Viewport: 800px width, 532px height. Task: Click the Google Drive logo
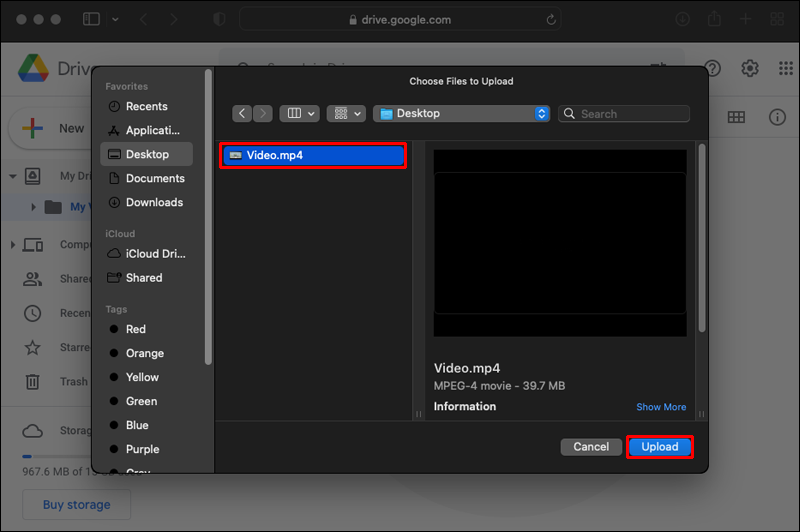[x=33, y=68]
